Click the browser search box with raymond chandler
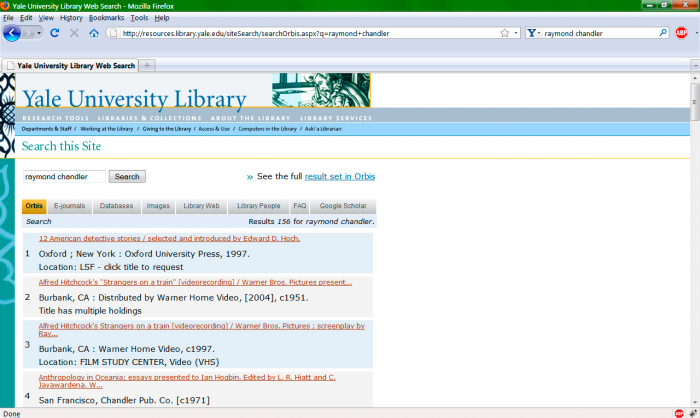 tap(598, 33)
